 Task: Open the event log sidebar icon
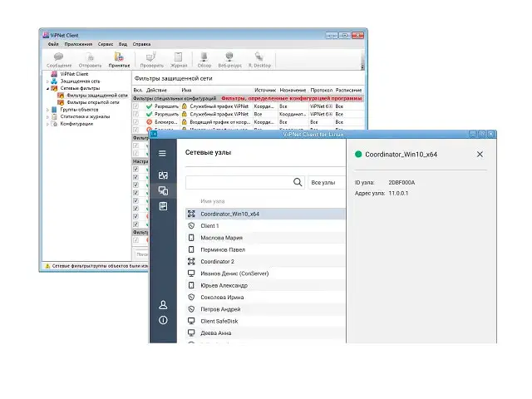(163, 205)
